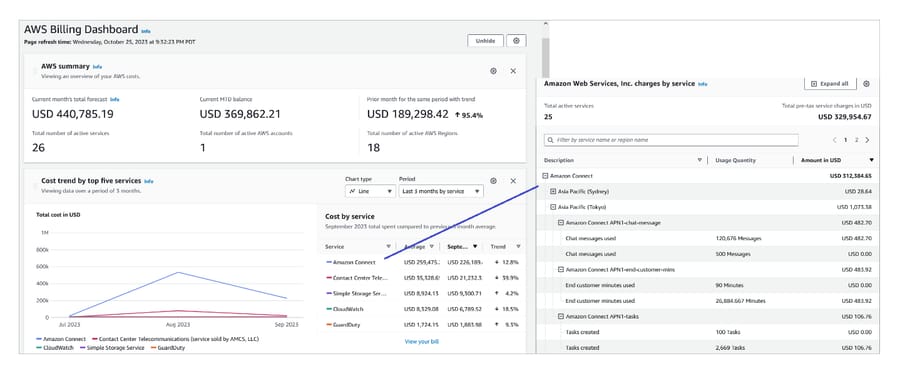900x374 pixels.
Task: Expand the Asia Pacific (Sydney) region row
Action: 553,192
